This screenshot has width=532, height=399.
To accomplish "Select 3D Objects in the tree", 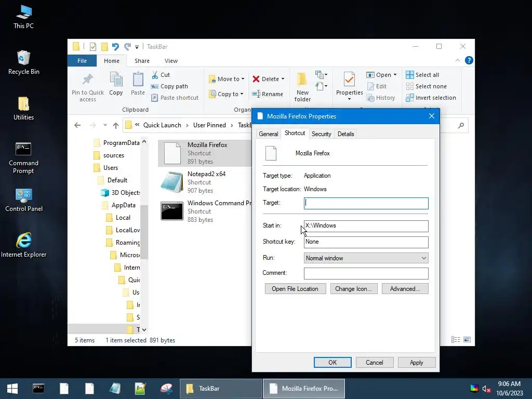I will pyautogui.click(x=121, y=193).
